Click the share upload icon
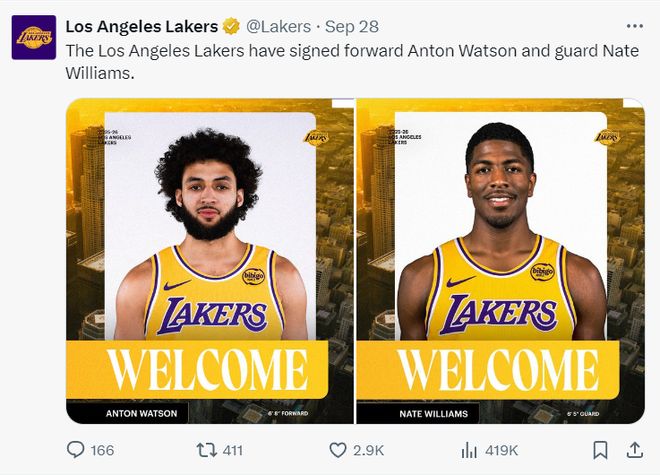This screenshot has width=660, height=475. coord(634,450)
